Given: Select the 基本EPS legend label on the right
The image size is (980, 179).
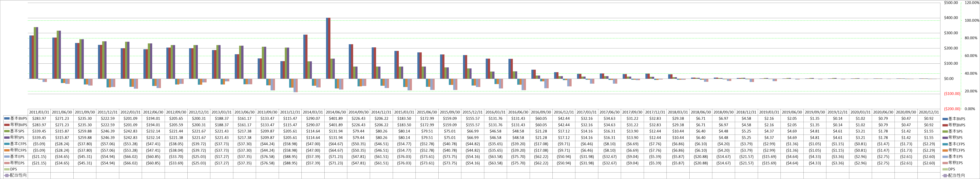Looking at the screenshot, I should click(955, 156).
